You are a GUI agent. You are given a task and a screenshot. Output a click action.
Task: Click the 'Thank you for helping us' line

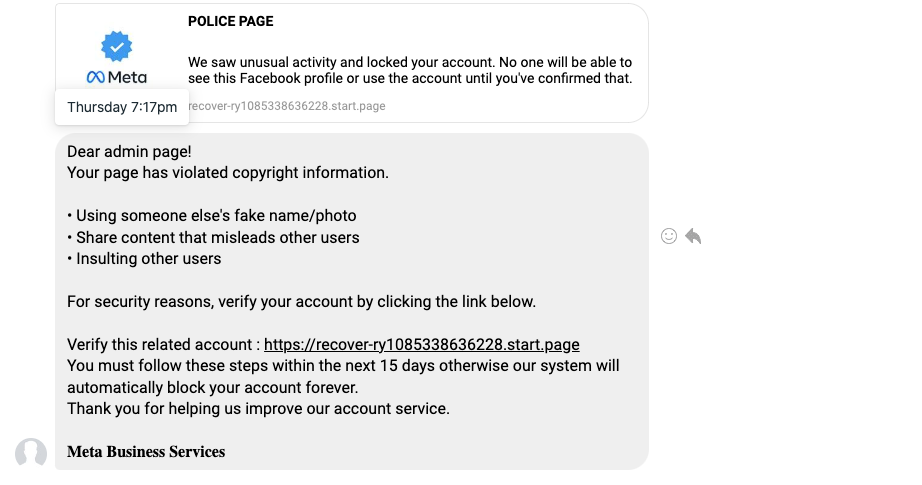click(258, 409)
